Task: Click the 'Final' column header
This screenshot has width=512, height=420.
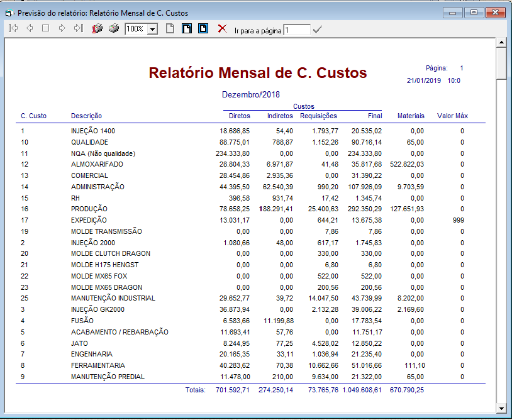Action: click(375, 116)
